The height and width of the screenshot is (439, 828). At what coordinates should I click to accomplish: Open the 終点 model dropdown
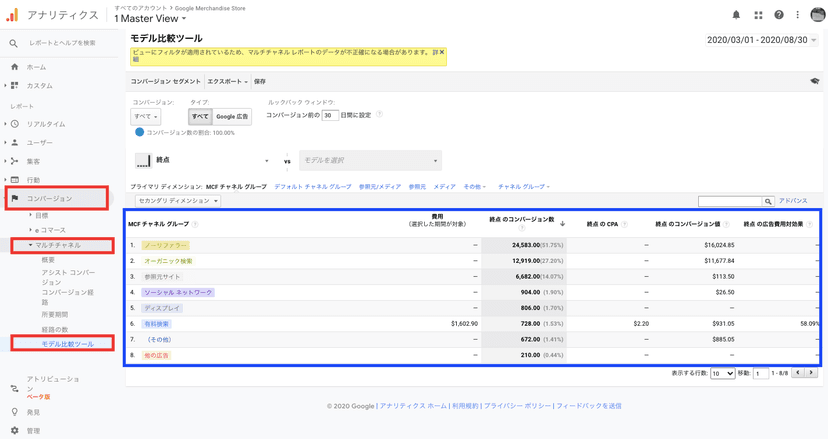pyautogui.click(x=203, y=160)
